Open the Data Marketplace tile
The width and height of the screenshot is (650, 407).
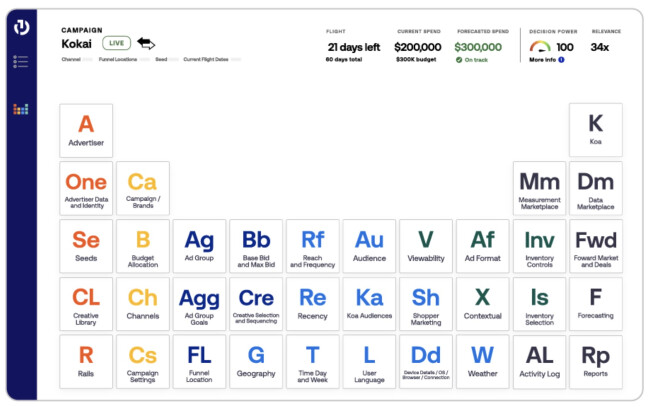tap(596, 188)
